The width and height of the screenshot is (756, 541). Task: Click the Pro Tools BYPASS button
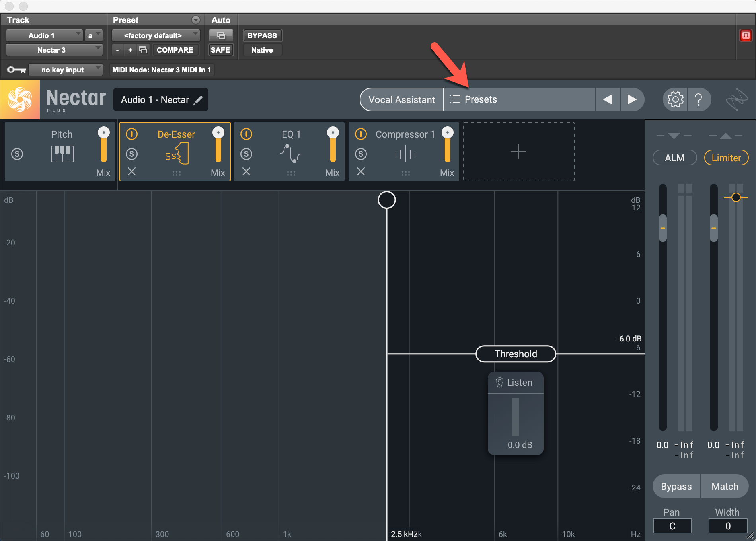pos(262,35)
